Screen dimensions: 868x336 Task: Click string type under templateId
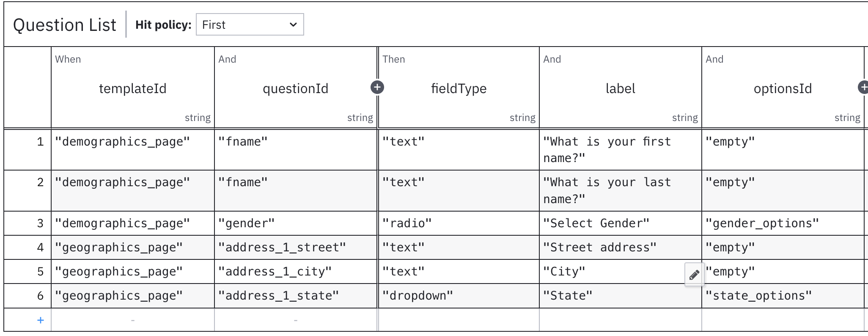[x=198, y=118]
